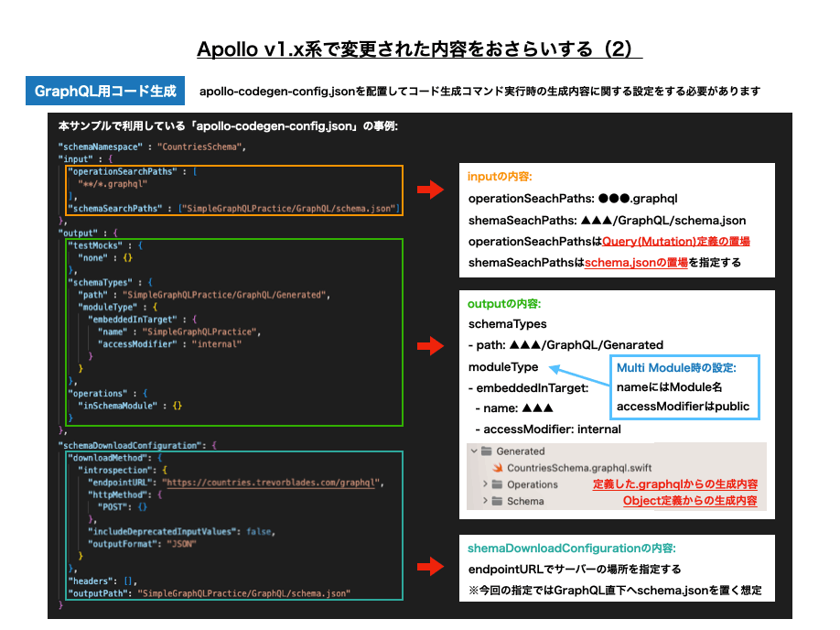This screenshot has width=840, height=630.
Task: Select the Schema folder name
Action: point(525,501)
